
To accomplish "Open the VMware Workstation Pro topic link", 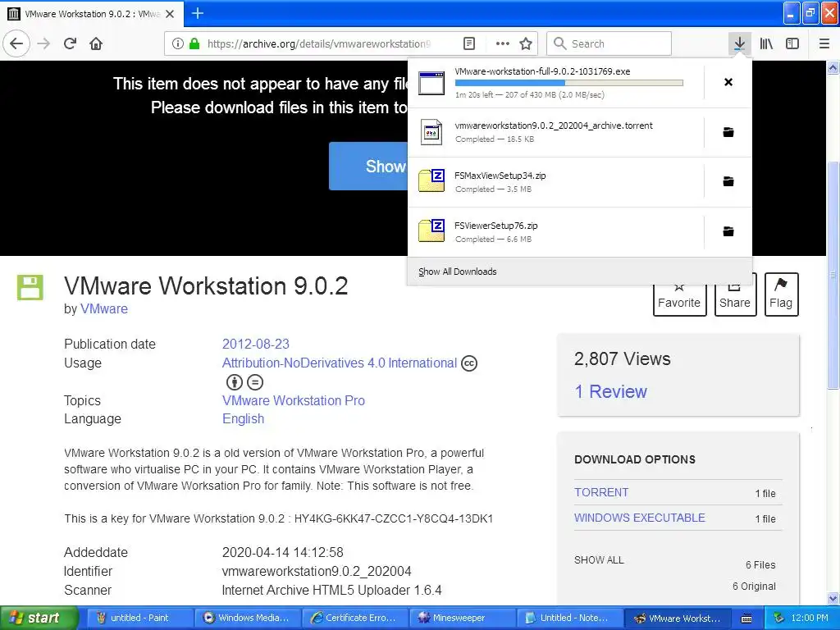I will (294, 400).
